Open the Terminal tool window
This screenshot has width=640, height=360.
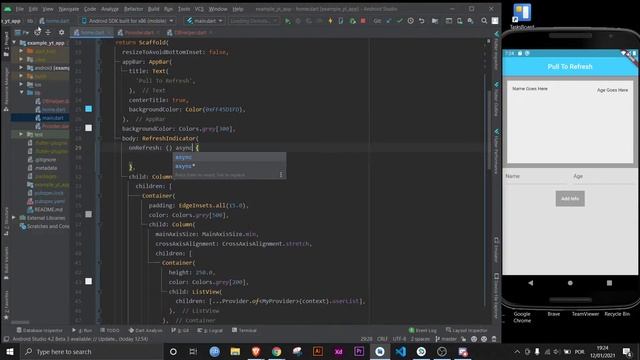click(x=244, y=330)
